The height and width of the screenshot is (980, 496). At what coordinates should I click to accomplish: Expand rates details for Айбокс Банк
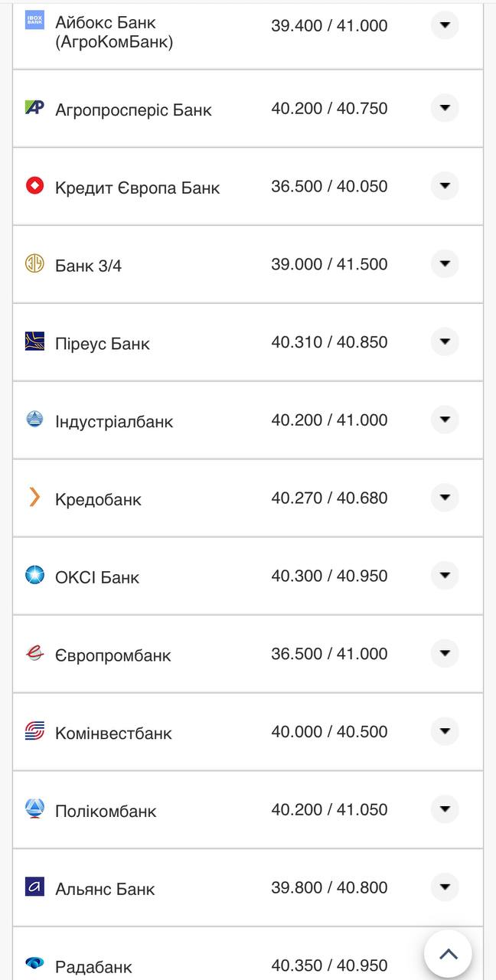[445, 25]
